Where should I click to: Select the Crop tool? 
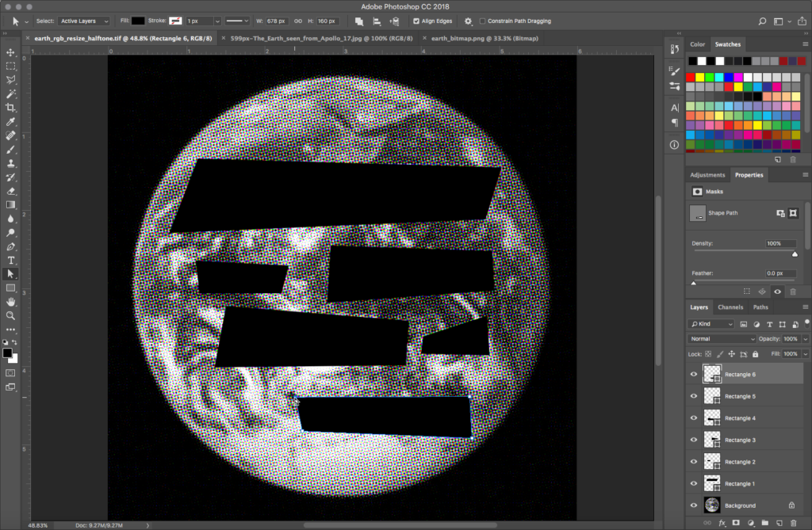pos(11,108)
